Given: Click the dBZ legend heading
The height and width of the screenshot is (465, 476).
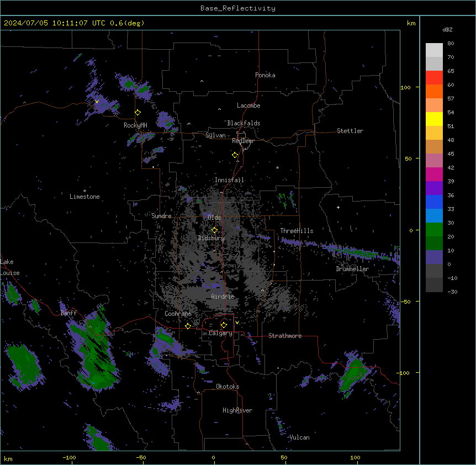Looking at the screenshot, I should pos(447,30).
